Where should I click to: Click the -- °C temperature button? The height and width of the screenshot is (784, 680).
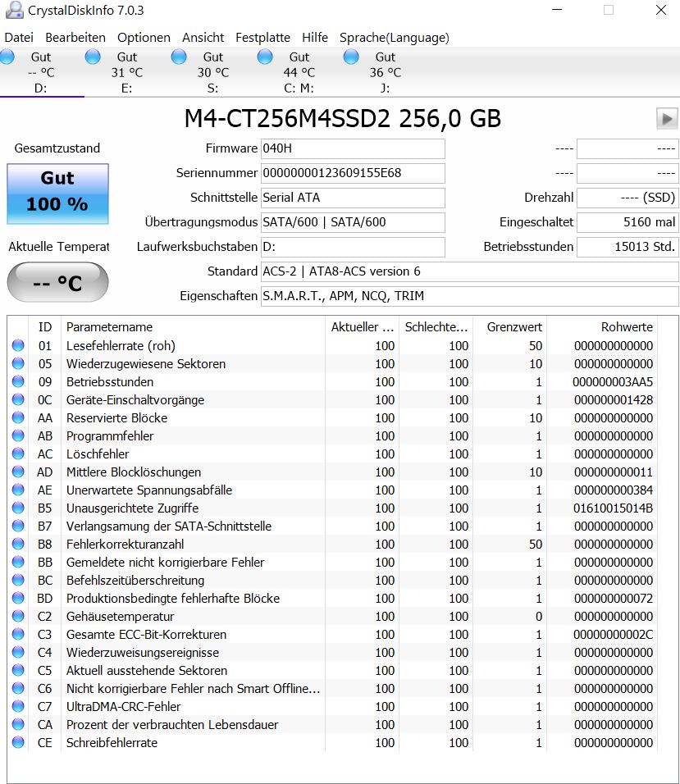[x=57, y=282]
